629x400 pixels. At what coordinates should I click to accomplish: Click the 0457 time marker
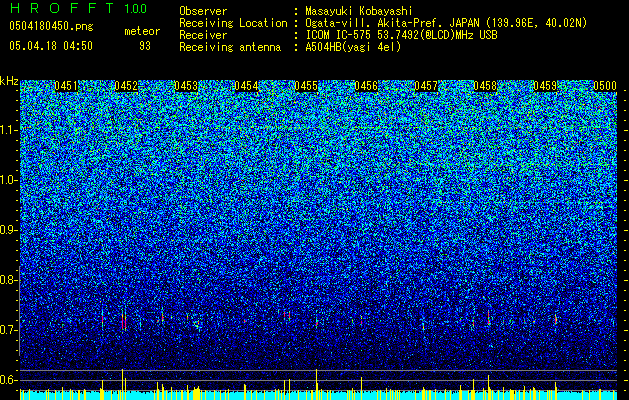426,86
